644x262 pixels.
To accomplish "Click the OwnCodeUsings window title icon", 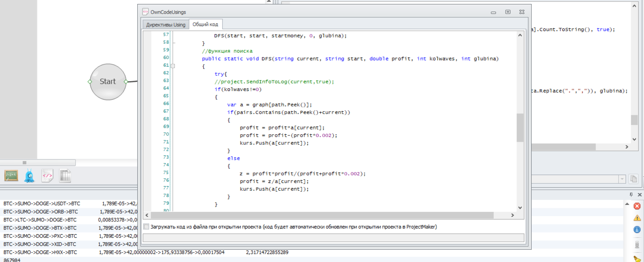I will tap(145, 12).
